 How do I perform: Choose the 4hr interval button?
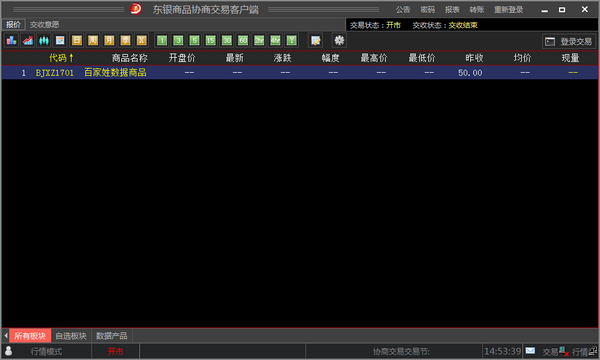pos(276,40)
